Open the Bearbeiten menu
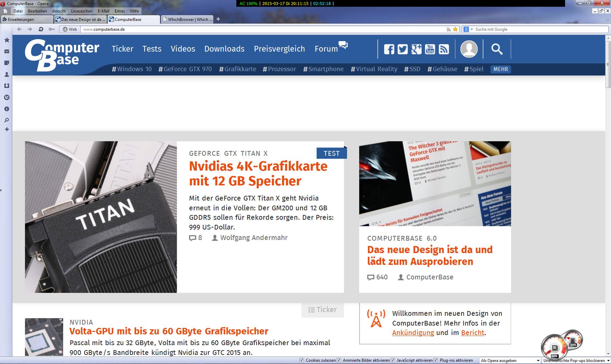 37,11
